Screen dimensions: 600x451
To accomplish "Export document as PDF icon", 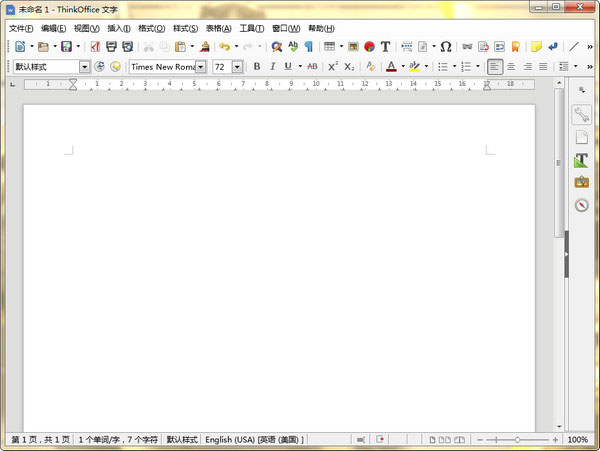I will 95,47.
